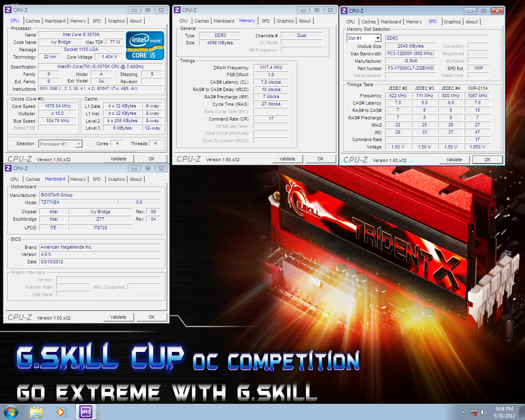Launch Windows Media Player from taskbar
Image resolution: width=525 pixels, height=420 pixels.
(61, 412)
